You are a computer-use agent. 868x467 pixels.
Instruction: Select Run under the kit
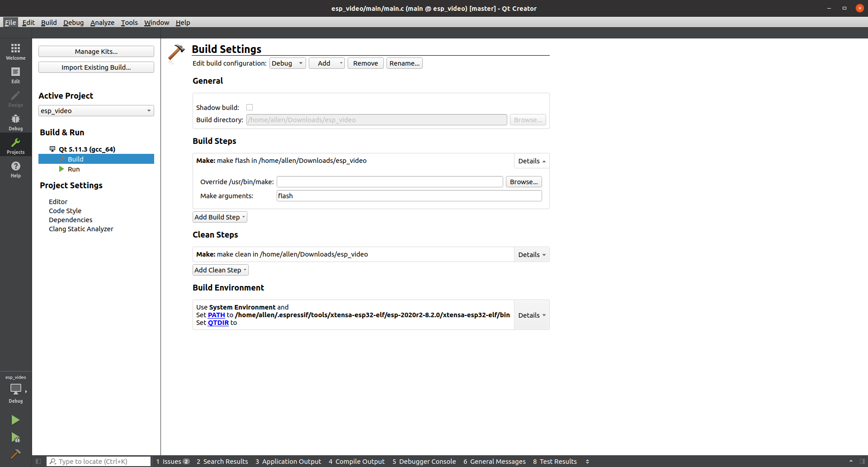(74, 169)
